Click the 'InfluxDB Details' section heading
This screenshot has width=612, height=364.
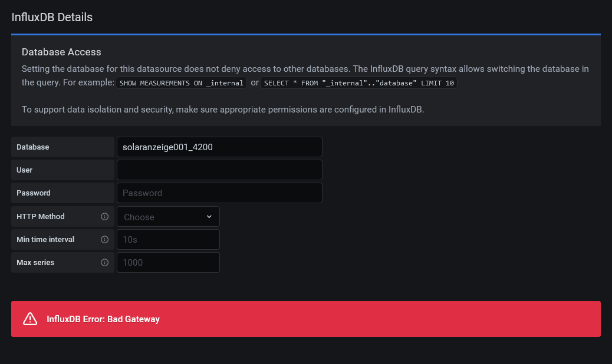pyautogui.click(x=52, y=17)
